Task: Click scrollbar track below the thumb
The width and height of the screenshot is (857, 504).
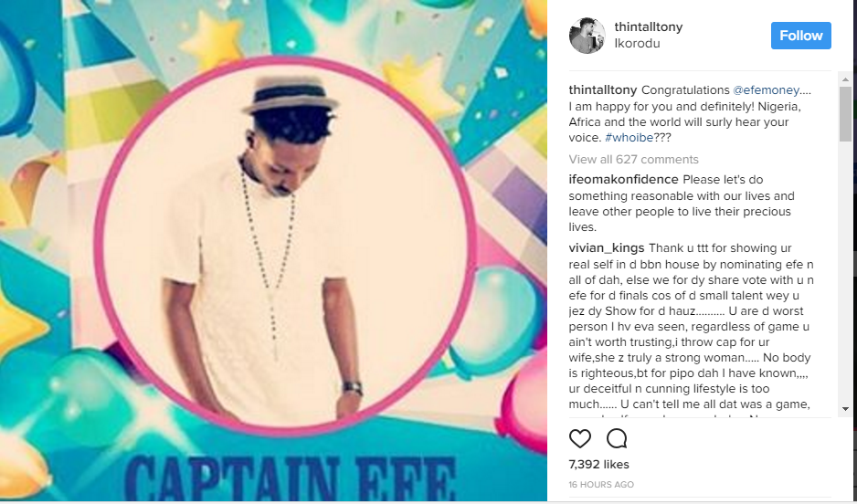Action: [845, 274]
